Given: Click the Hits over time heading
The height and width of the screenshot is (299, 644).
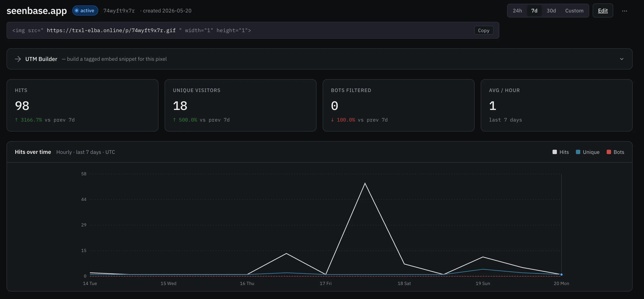Looking at the screenshot, I should tap(33, 152).
